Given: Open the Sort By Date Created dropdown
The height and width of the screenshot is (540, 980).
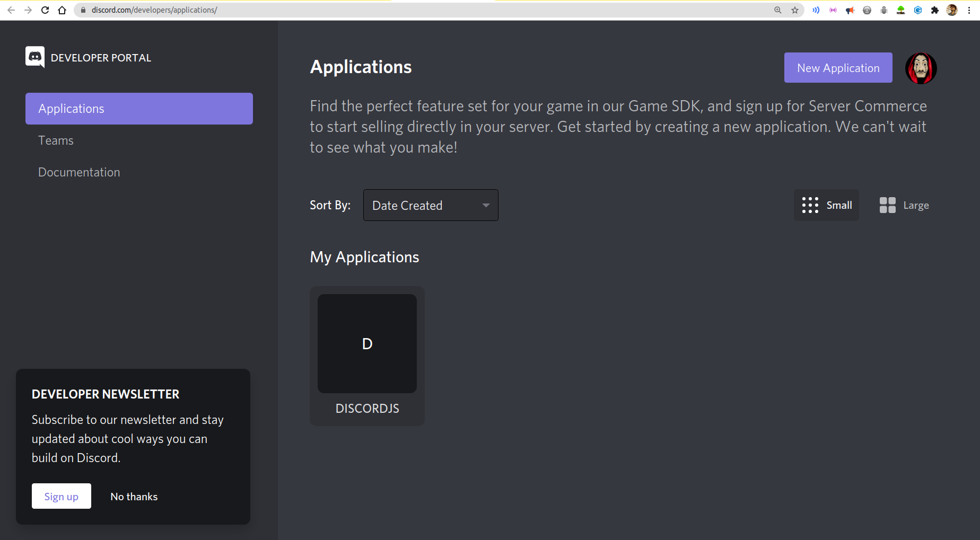Looking at the screenshot, I should tap(431, 205).
